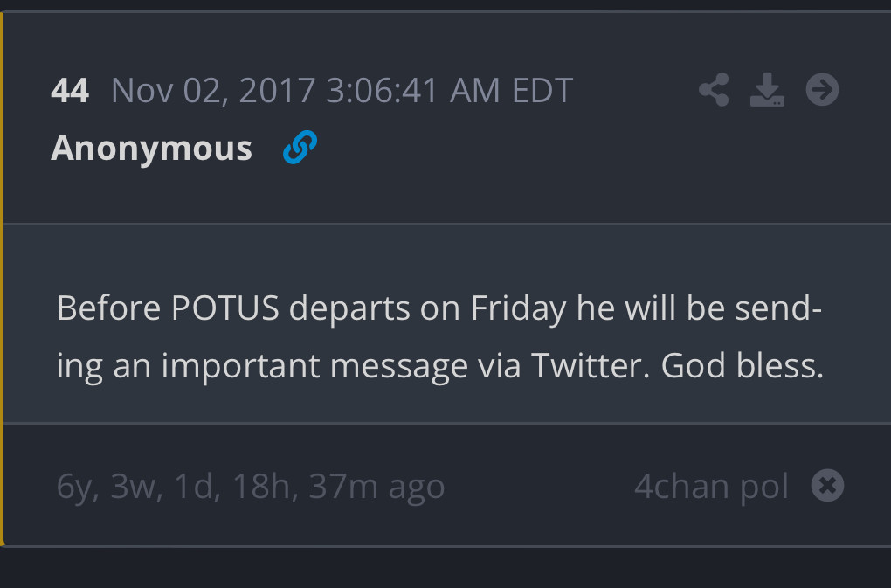Screen dimensions: 891x588
Task: Click the Anonymous author name
Action: (x=152, y=149)
